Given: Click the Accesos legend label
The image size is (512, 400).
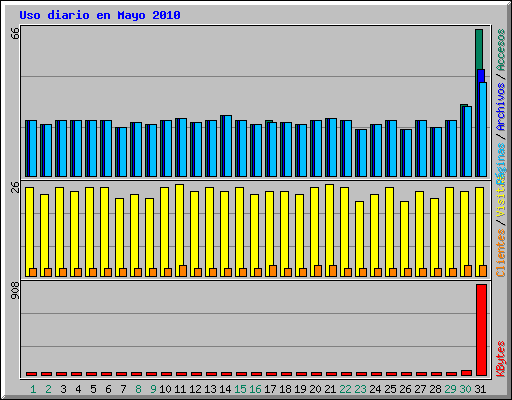Looking at the screenshot, I should tap(501, 50).
